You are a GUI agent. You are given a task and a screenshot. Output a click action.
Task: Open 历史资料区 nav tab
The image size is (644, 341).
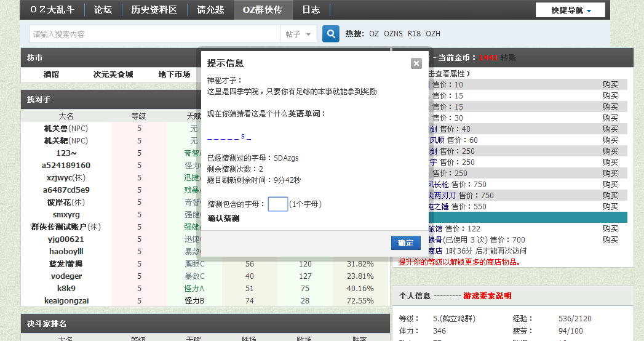pyautogui.click(x=154, y=10)
